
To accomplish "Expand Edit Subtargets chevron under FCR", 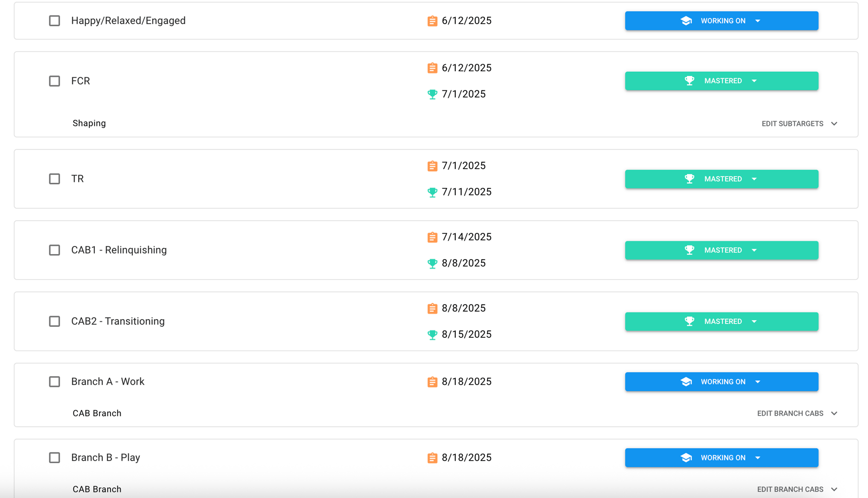I will 834,124.
